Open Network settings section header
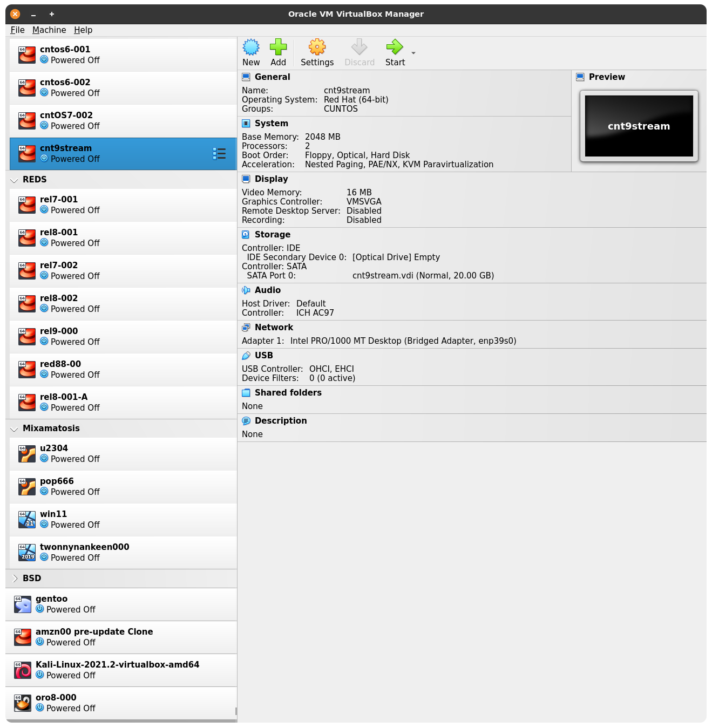The image size is (712, 728). 274,328
